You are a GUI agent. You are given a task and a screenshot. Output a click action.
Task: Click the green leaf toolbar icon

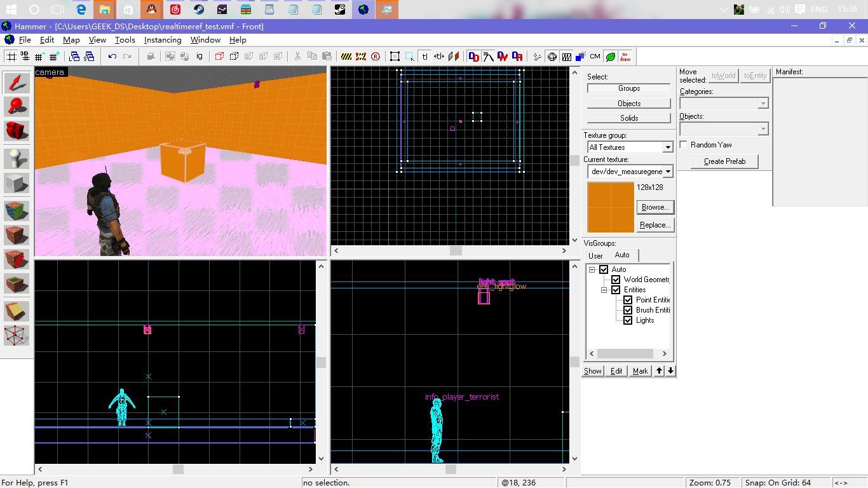(x=610, y=57)
